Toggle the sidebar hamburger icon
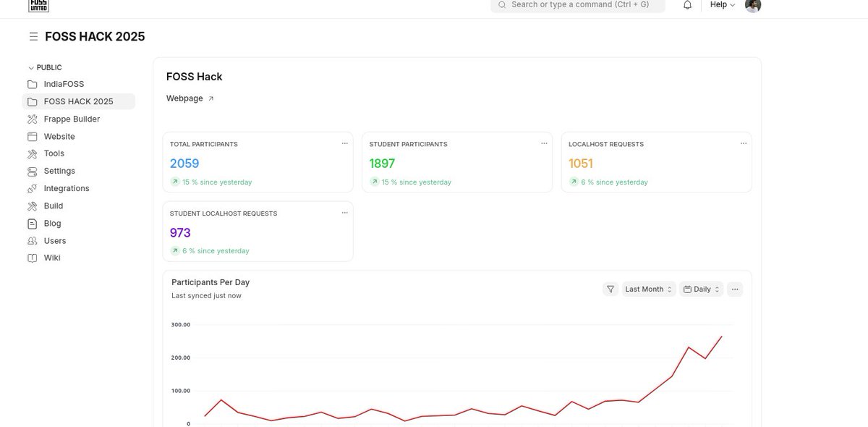 [x=33, y=36]
